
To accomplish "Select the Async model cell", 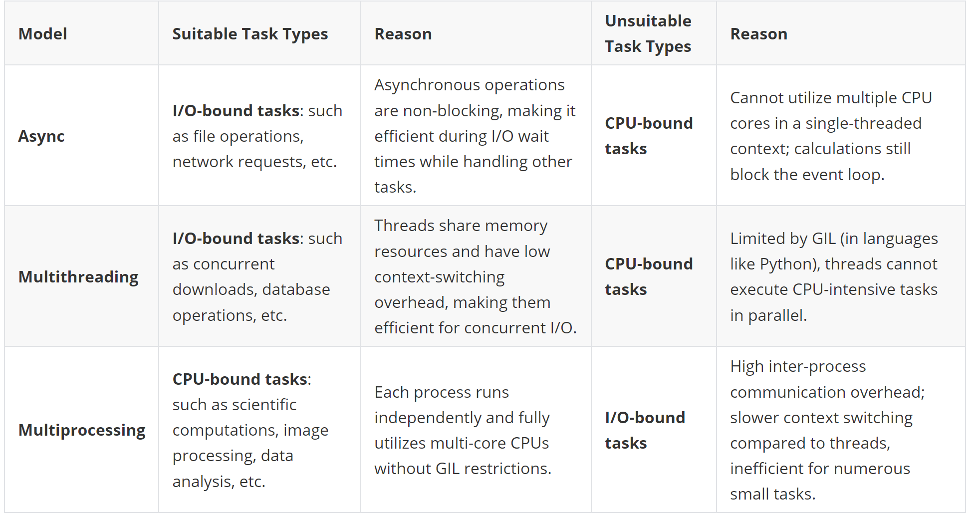I will 81,136.
